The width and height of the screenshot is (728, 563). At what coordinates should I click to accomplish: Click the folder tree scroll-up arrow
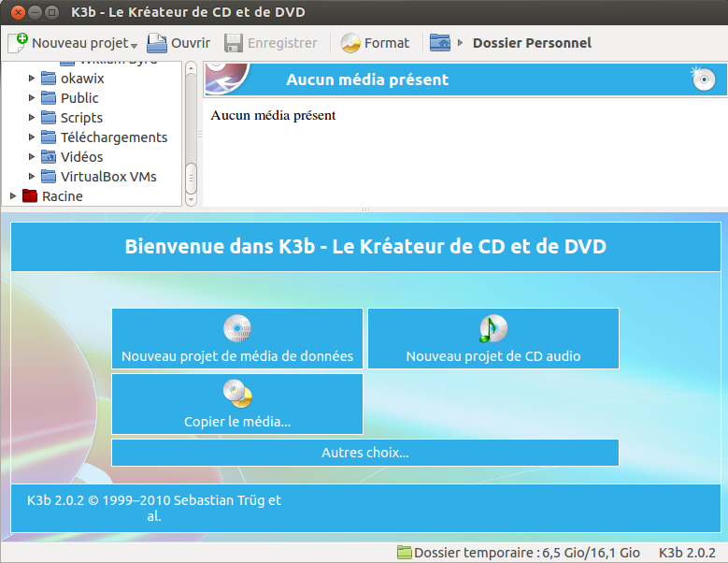coord(191,69)
